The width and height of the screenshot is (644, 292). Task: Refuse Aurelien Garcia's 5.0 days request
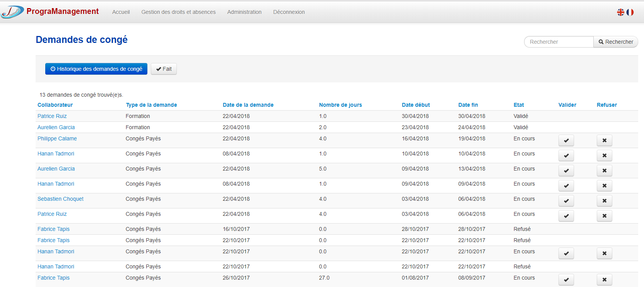(x=605, y=171)
